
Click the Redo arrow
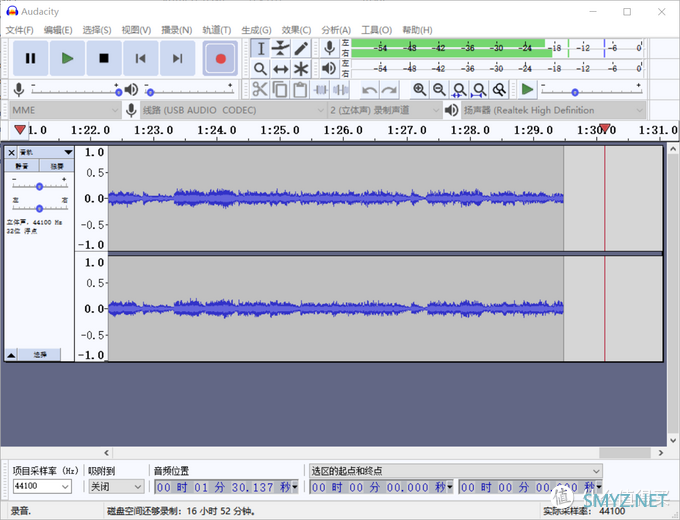[x=389, y=90]
